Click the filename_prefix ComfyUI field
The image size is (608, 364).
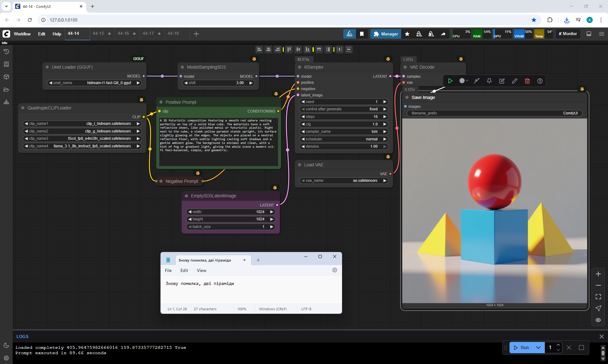(494, 113)
